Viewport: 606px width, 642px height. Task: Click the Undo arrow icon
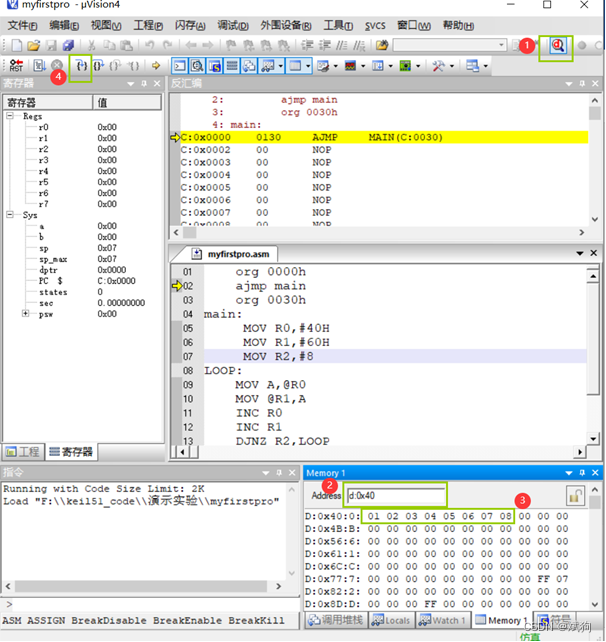point(150,45)
